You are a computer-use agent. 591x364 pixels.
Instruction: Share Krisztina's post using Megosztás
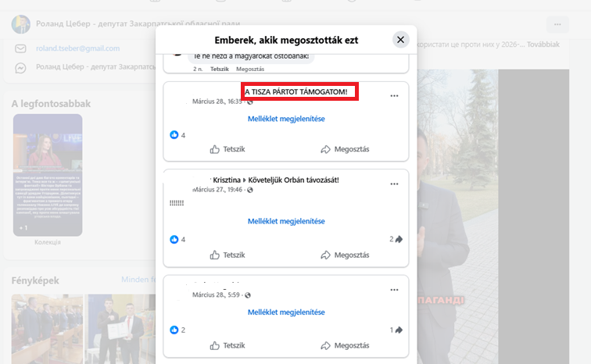[344, 255]
